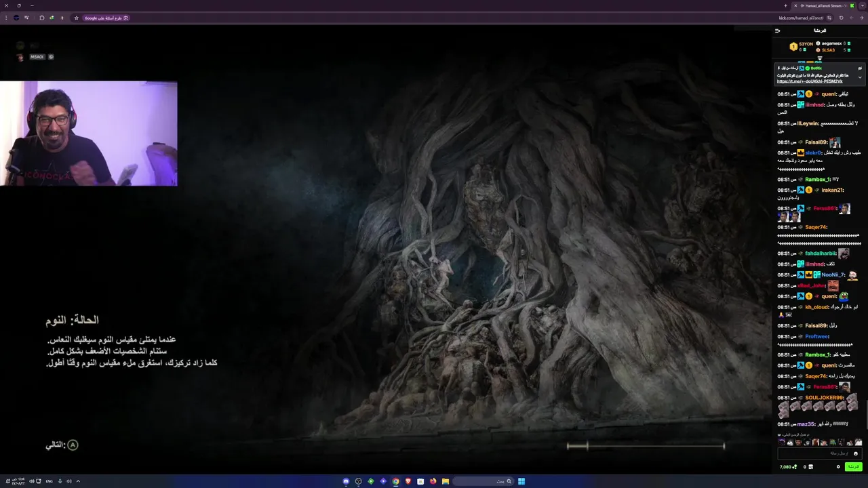Viewport: 868px width, 488px height.
Task: Expand the pinned BotRix message chevron
Action: click(x=860, y=77)
